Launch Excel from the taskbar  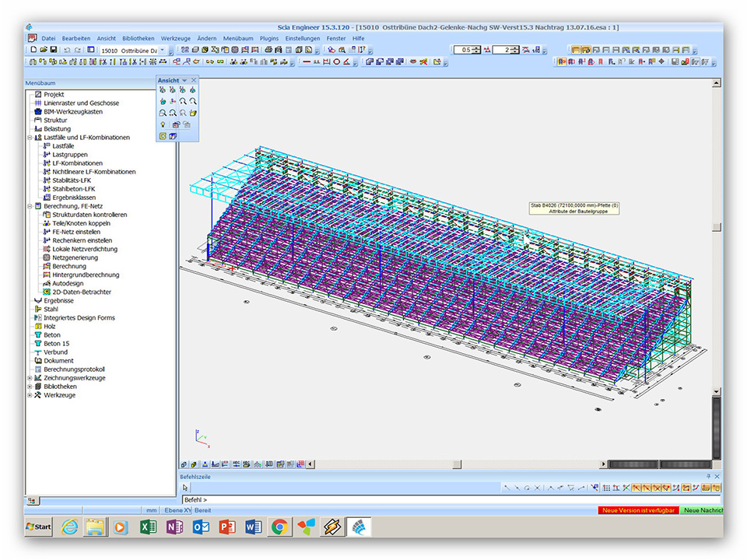(x=148, y=527)
